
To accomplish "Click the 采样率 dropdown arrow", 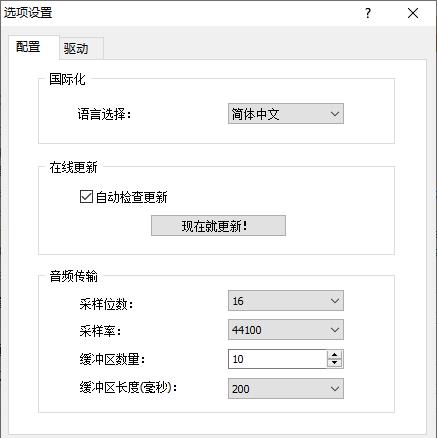I will (x=335, y=330).
